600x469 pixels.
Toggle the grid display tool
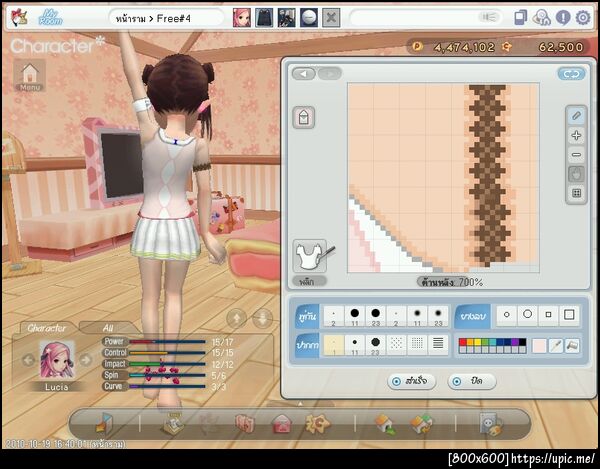coord(576,193)
